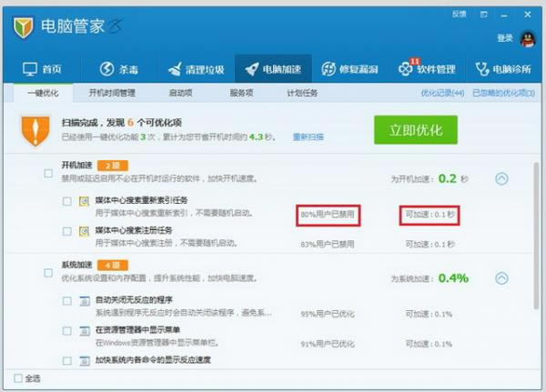Open 软件管理 software manager
Viewport: 546px width, 392px height.
point(426,69)
